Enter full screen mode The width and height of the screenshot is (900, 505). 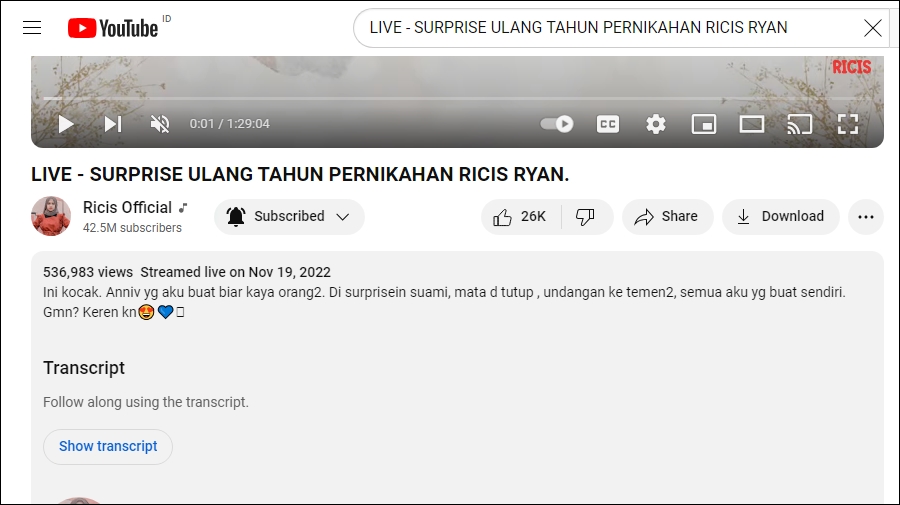tap(848, 124)
